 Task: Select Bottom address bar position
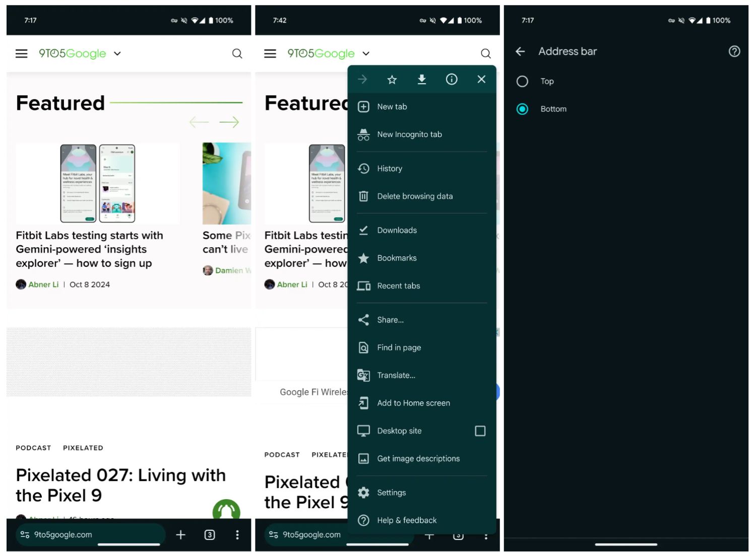coord(523,109)
